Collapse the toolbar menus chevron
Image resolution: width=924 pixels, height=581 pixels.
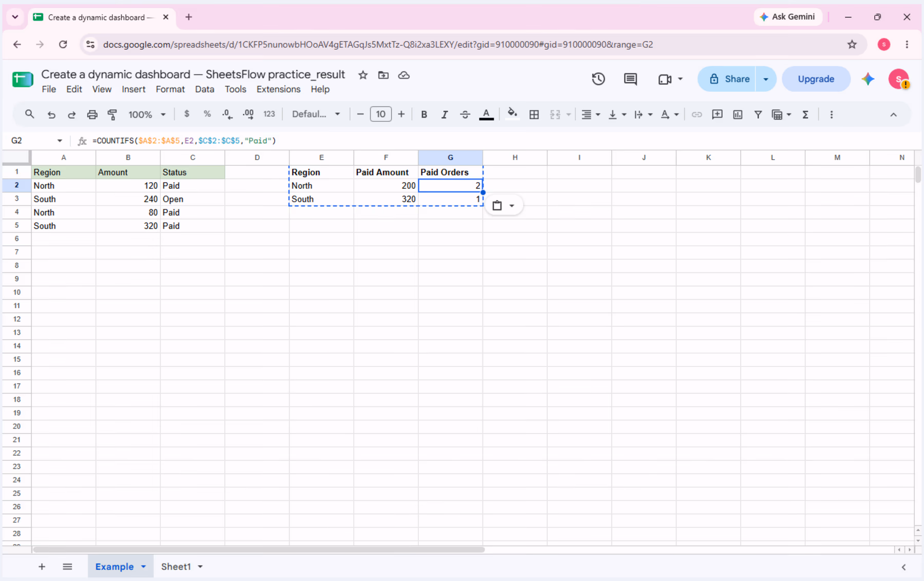tap(893, 114)
